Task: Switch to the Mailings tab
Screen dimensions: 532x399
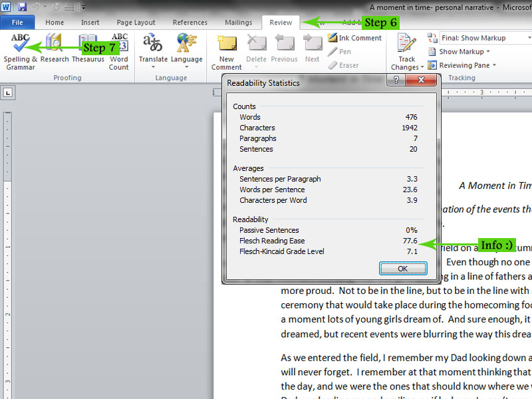Action: [239, 23]
